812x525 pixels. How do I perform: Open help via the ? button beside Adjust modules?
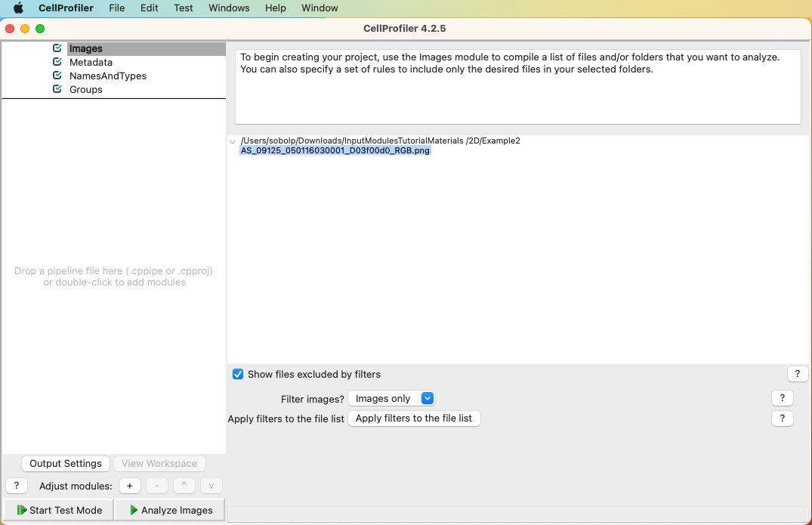16,486
